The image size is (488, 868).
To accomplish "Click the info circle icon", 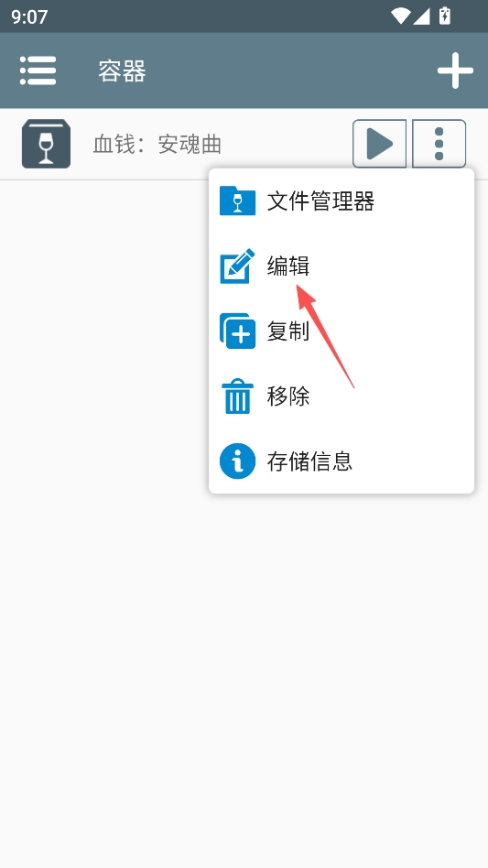I will [x=237, y=461].
